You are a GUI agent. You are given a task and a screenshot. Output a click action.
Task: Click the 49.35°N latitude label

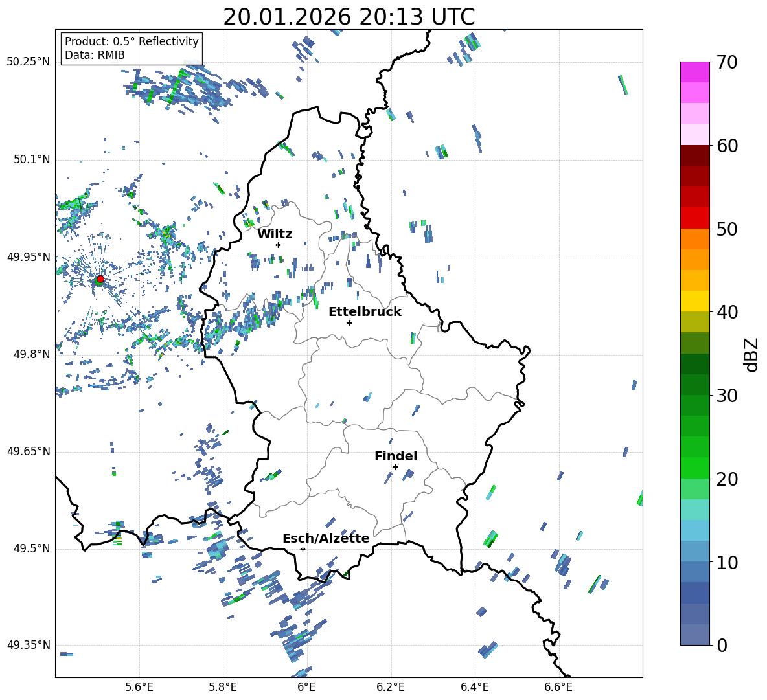coord(29,645)
